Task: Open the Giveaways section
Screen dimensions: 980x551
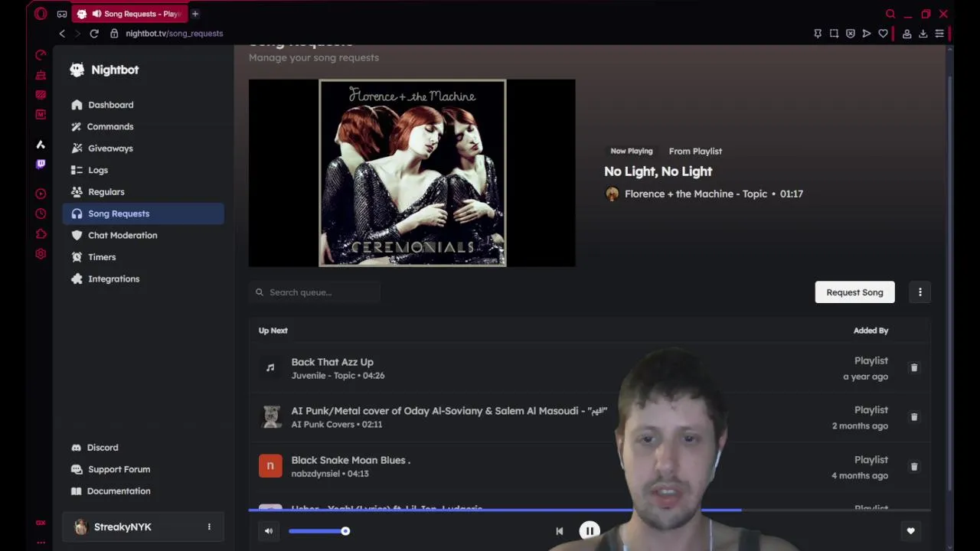Action: pyautogui.click(x=143, y=148)
